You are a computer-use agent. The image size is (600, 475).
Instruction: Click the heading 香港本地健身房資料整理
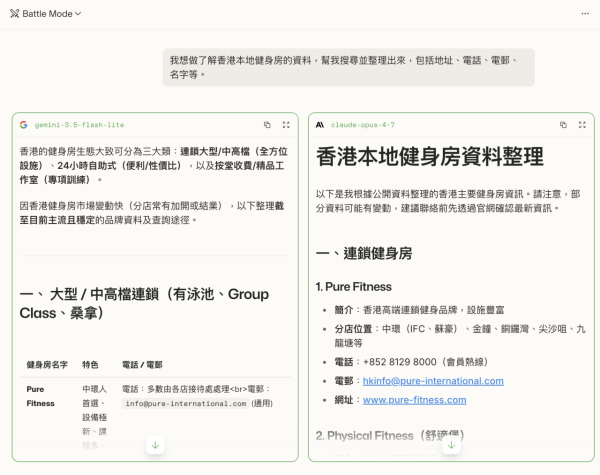430,157
